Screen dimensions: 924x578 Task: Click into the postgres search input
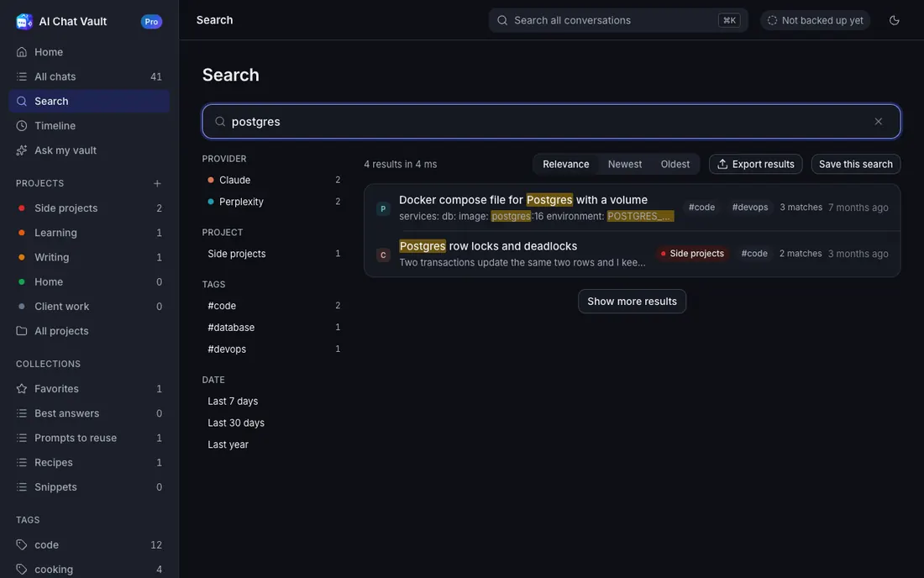551,121
